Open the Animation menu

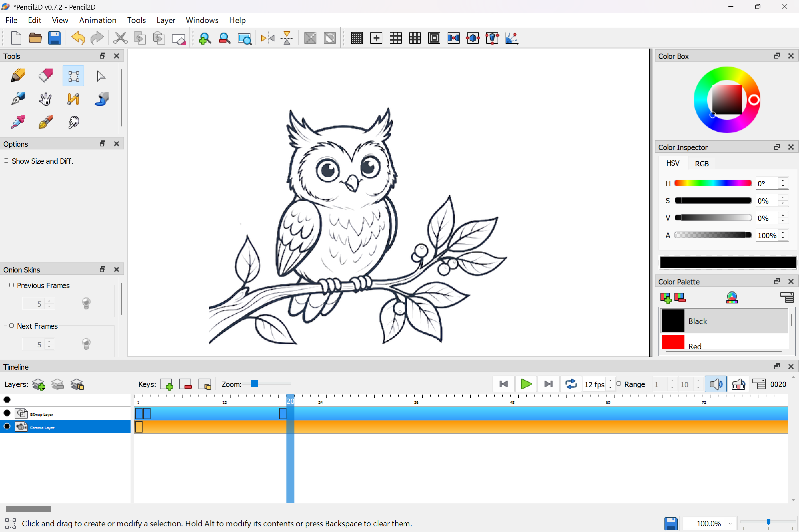98,20
